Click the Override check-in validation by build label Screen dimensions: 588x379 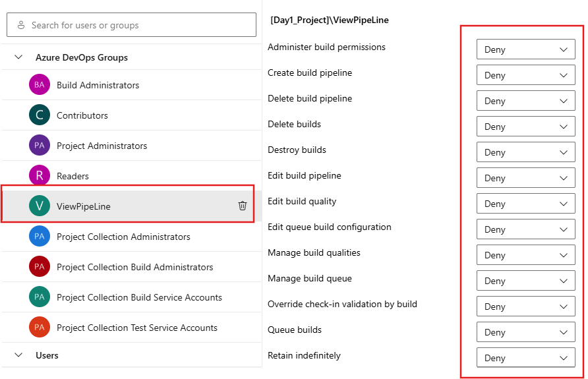click(x=342, y=304)
